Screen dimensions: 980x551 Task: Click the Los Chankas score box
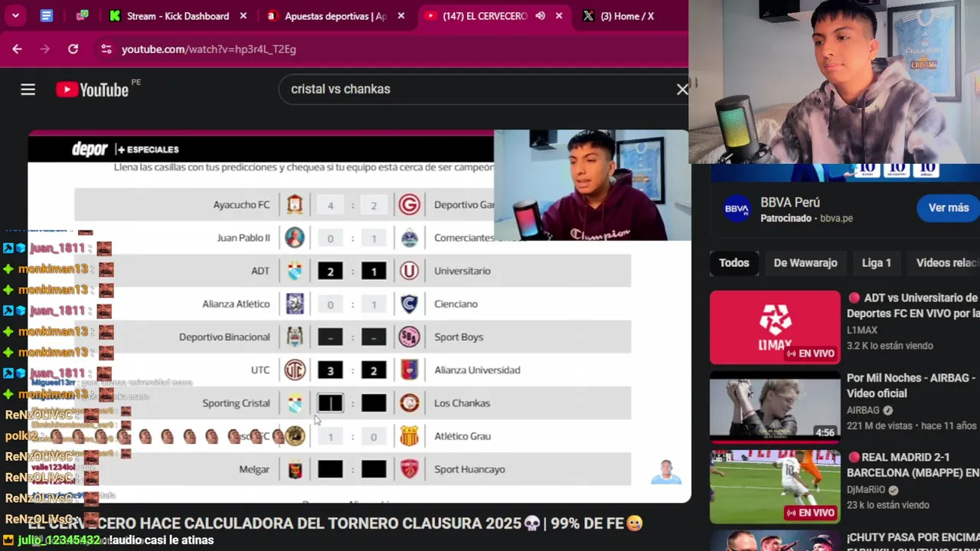click(374, 403)
